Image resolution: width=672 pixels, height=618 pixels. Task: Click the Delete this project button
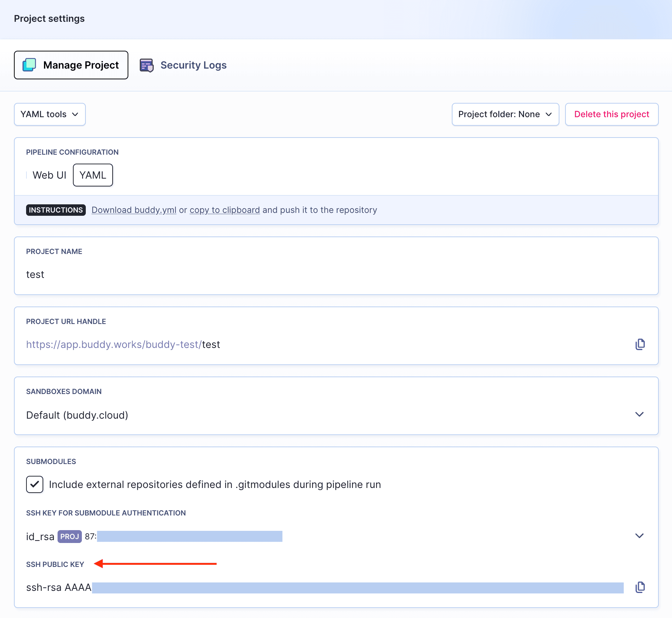[x=612, y=114]
